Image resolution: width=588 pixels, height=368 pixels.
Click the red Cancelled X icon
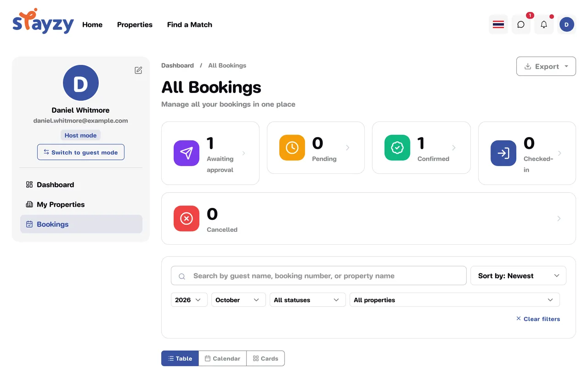coord(187,218)
